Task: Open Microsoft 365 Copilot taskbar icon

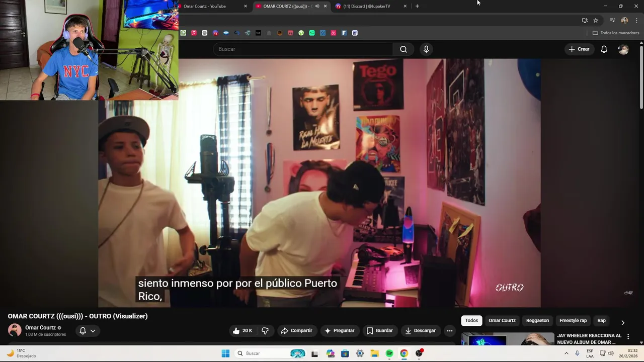Action: click(x=331, y=353)
